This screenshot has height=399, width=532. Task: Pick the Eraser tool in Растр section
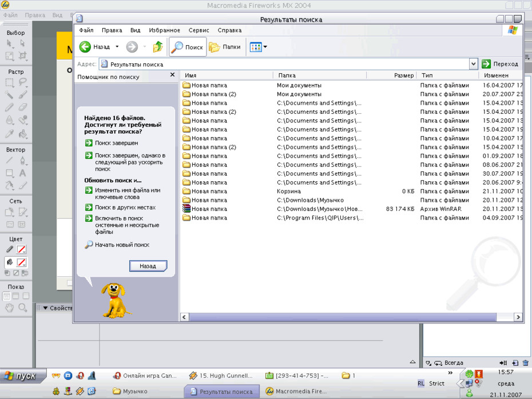pyautogui.click(x=22, y=107)
